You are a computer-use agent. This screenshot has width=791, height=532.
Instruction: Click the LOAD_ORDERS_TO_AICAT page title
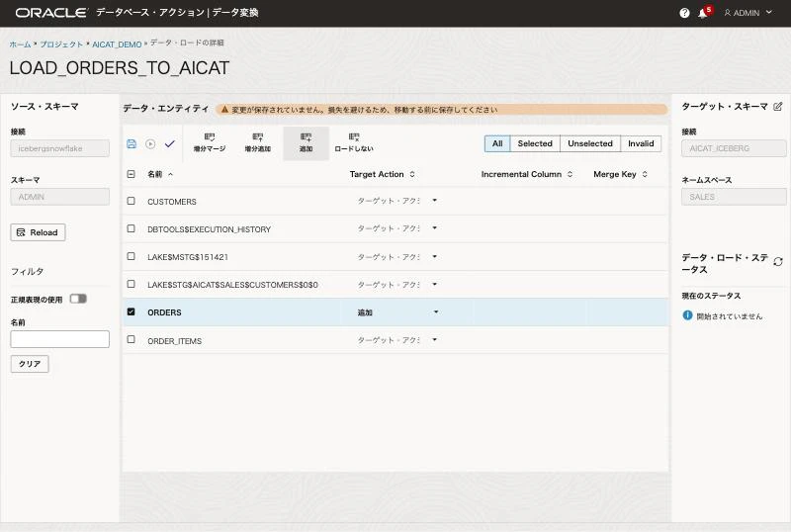(120, 67)
